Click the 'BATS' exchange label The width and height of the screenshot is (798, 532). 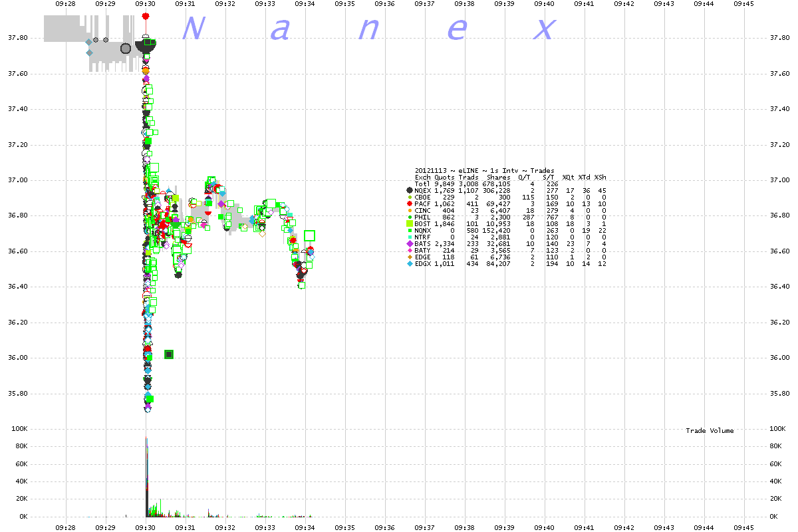423,243
